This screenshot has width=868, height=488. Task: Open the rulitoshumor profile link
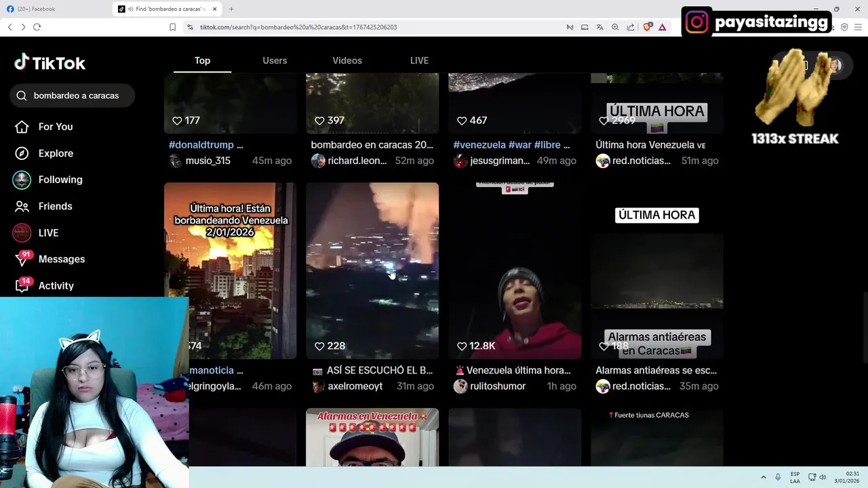click(x=490, y=386)
